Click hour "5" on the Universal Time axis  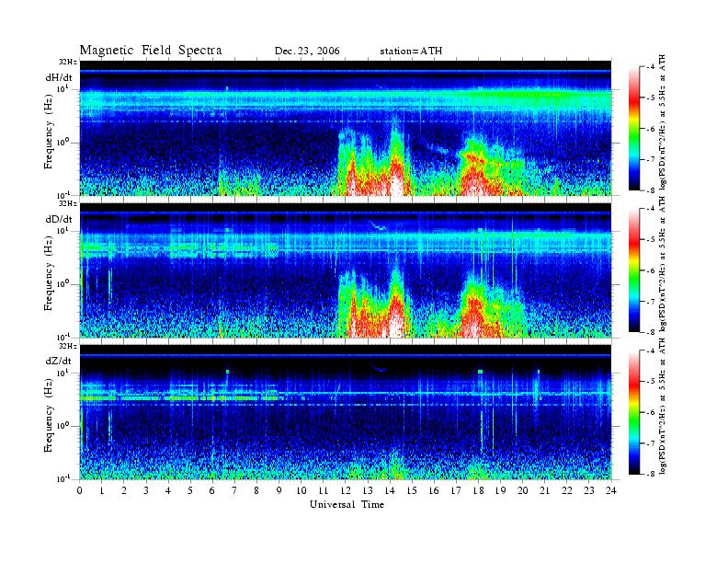[190, 490]
